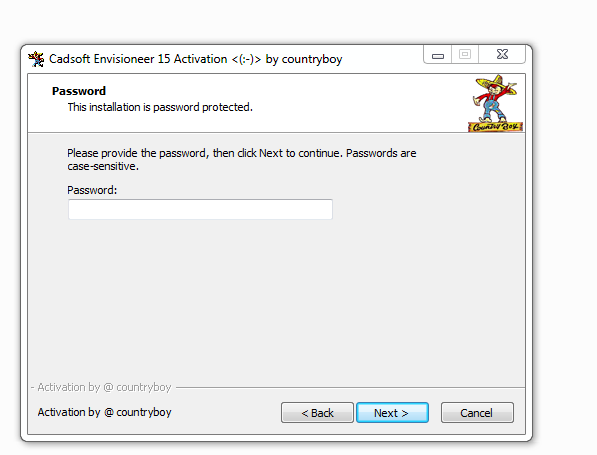Continue by clicking Next
This screenshot has height=455, width=597.
[x=392, y=413]
